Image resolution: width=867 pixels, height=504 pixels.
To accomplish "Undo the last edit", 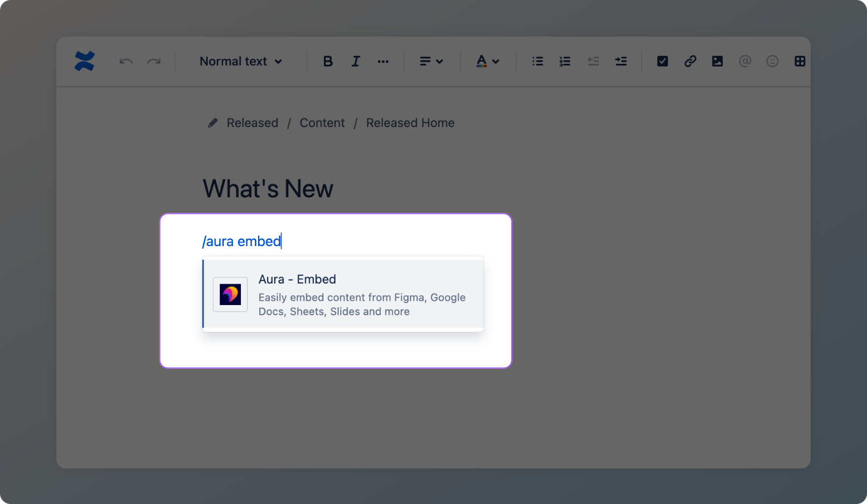I will [x=126, y=62].
